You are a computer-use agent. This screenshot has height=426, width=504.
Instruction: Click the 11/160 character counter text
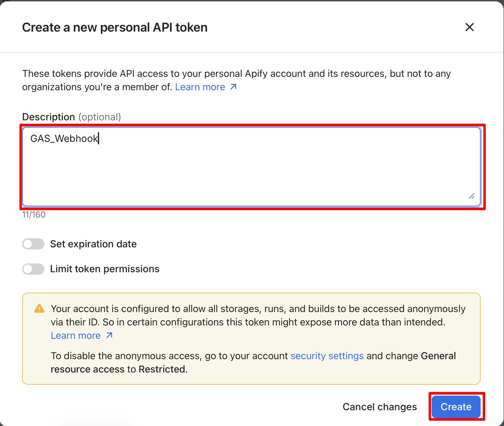(x=34, y=215)
